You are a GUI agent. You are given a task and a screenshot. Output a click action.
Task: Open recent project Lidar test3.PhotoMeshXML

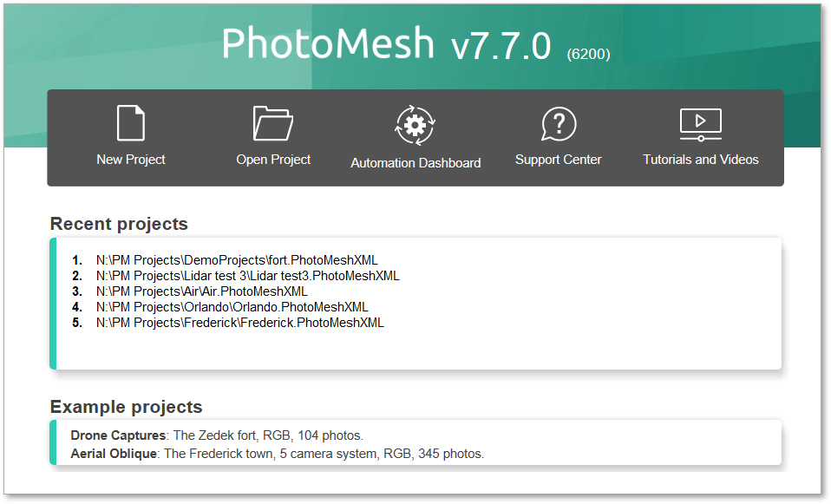[247, 276]
